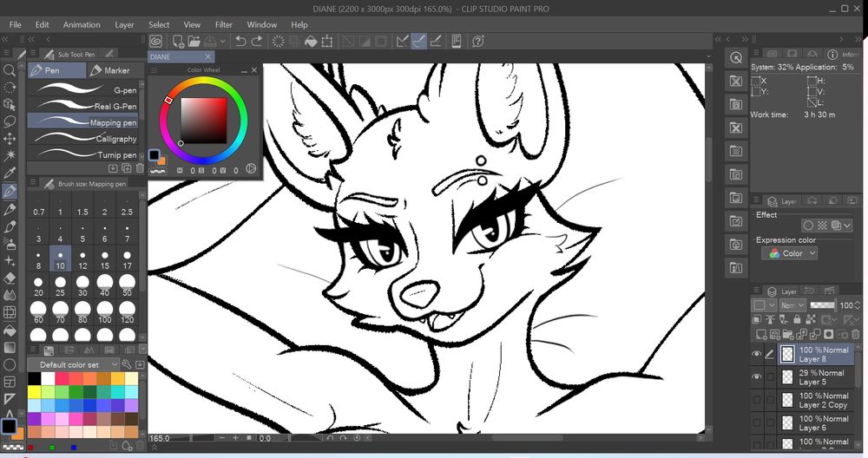The width and height of the screenshot is (868, 458).
Task: Click the Redo arrow in command bar
Action: tap(257, 41)
